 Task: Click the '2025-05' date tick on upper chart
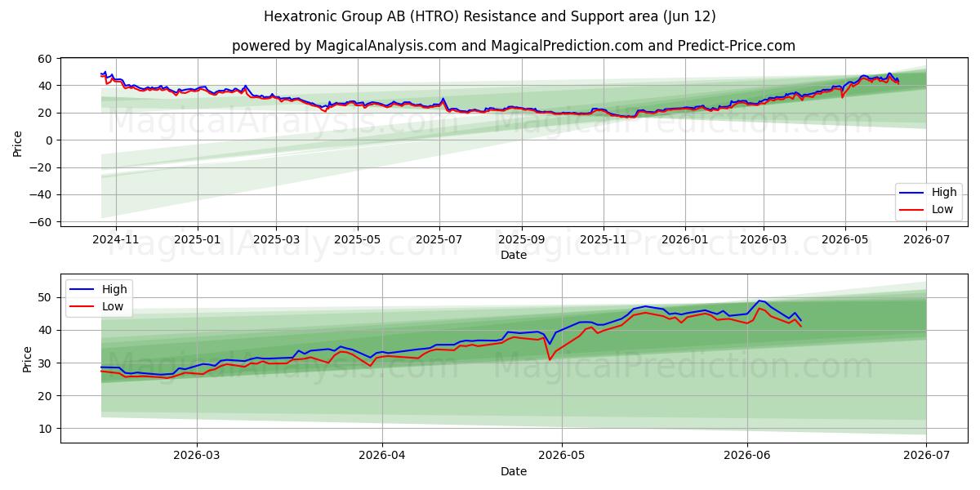click(x=358, y=241)
